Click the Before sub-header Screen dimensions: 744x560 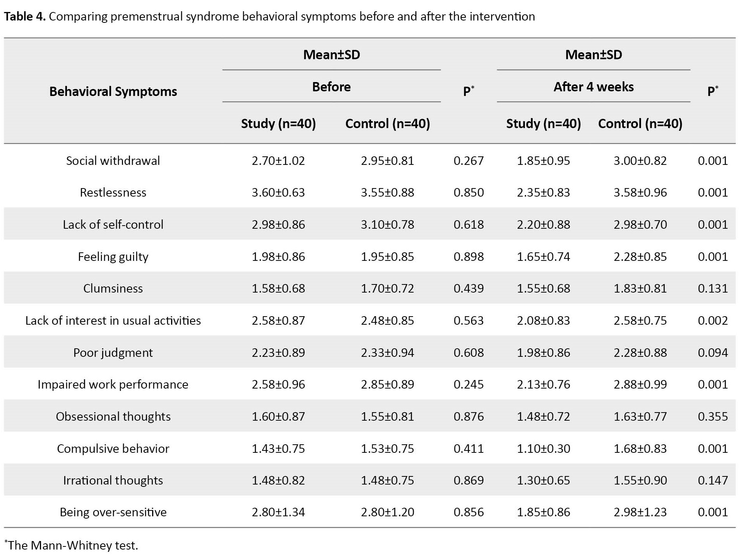tap(331, 87)
